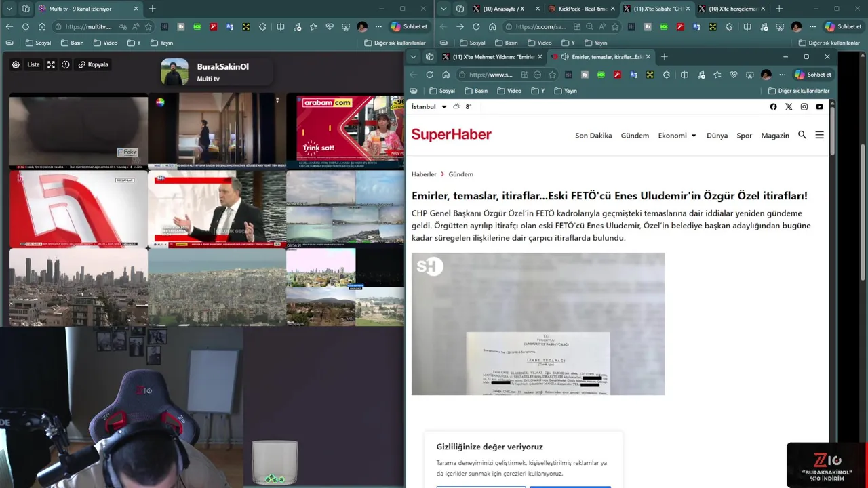
Task: Reload page in SuperHaber window
Action: 429,75
